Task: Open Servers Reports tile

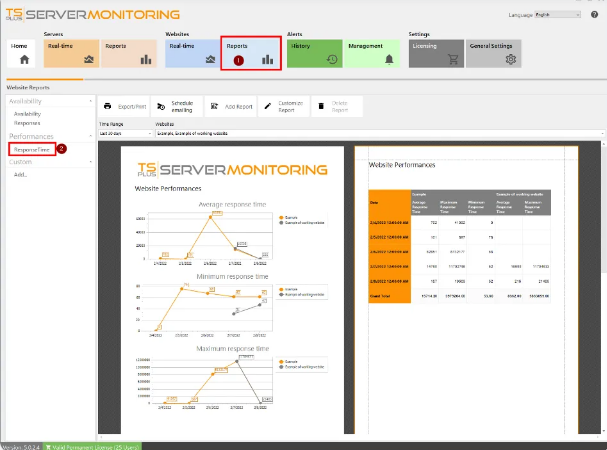Action: (x=129, y=53)
